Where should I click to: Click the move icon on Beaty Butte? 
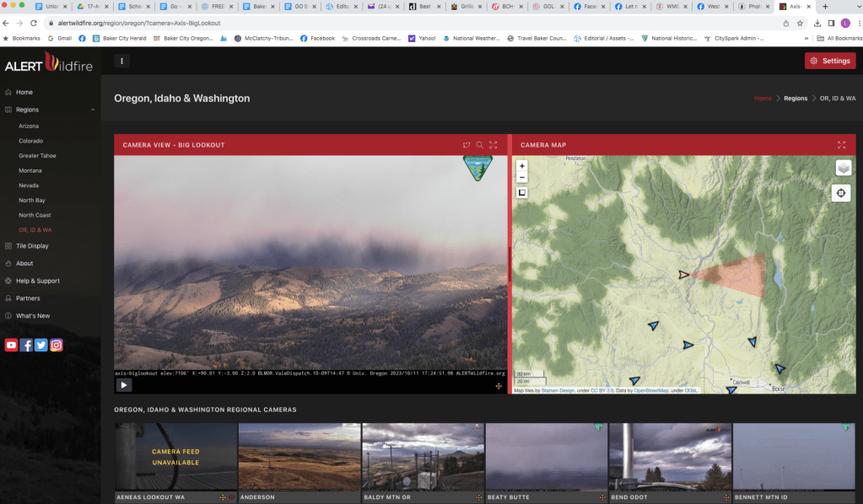602,497
